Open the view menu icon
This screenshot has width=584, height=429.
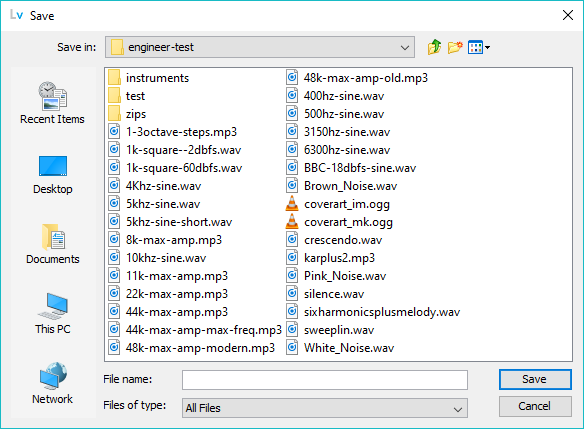(x=479, y=47)
